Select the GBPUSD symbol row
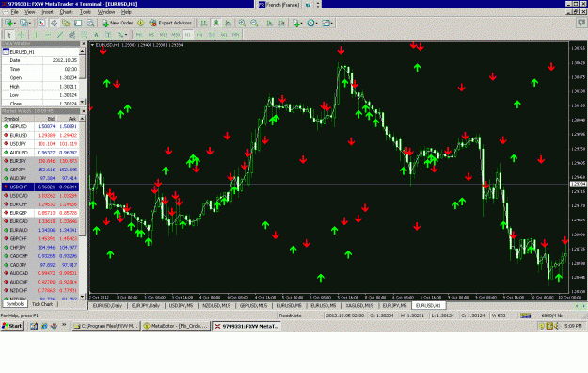The width and height of the screenshot is (588, 373). point(40,126)
